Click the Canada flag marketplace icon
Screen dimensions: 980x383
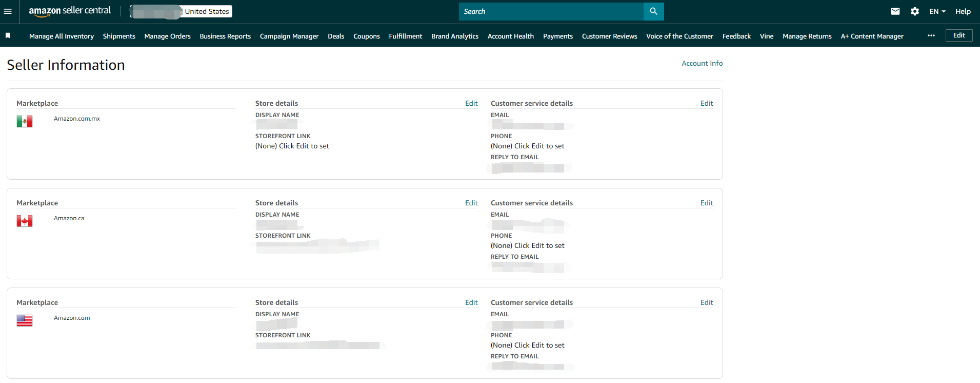tap(25, 221)
